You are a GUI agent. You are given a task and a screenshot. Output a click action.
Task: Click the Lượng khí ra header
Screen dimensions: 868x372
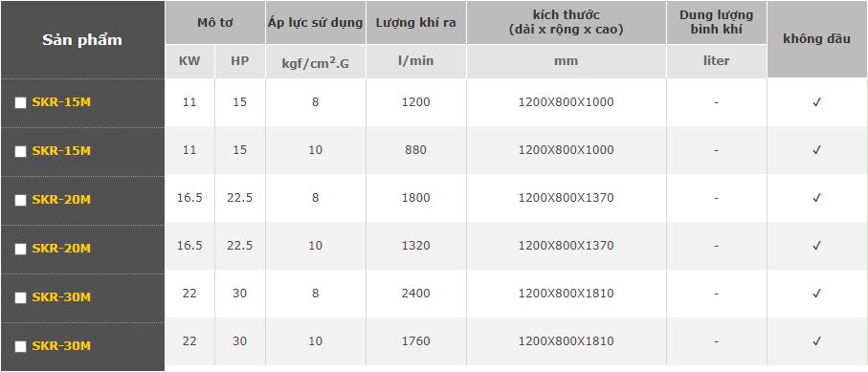tap(415, 23)
